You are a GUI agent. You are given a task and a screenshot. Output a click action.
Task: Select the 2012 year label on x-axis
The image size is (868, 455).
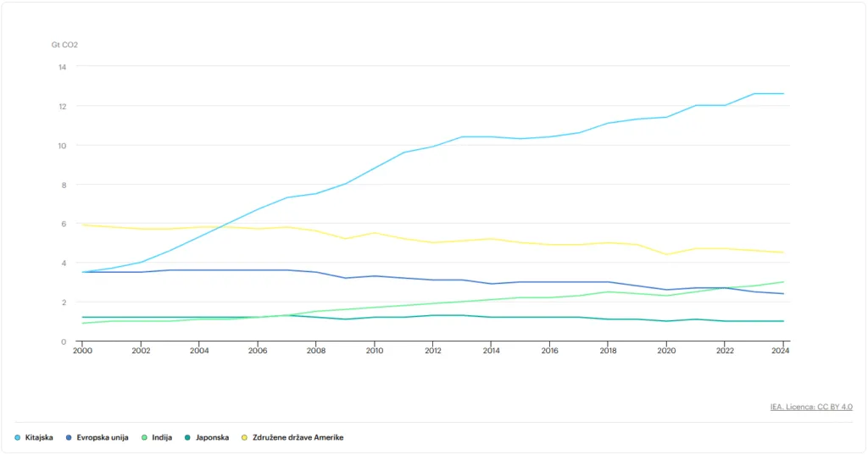click(433, 349)
